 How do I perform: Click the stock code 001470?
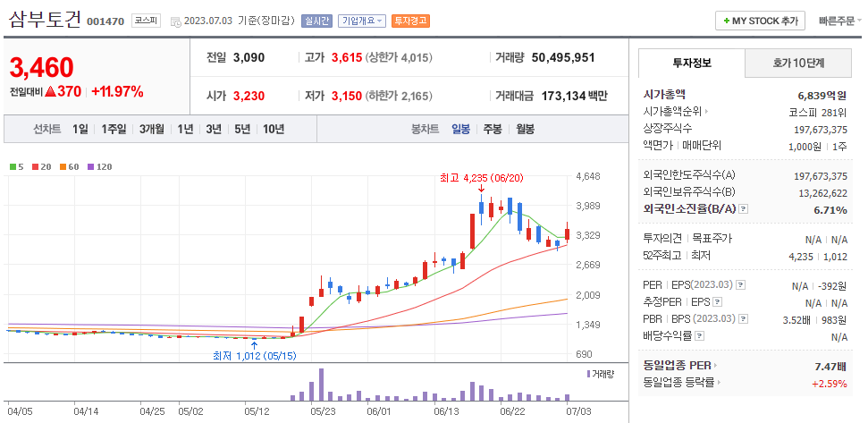[x=105, y=22]
